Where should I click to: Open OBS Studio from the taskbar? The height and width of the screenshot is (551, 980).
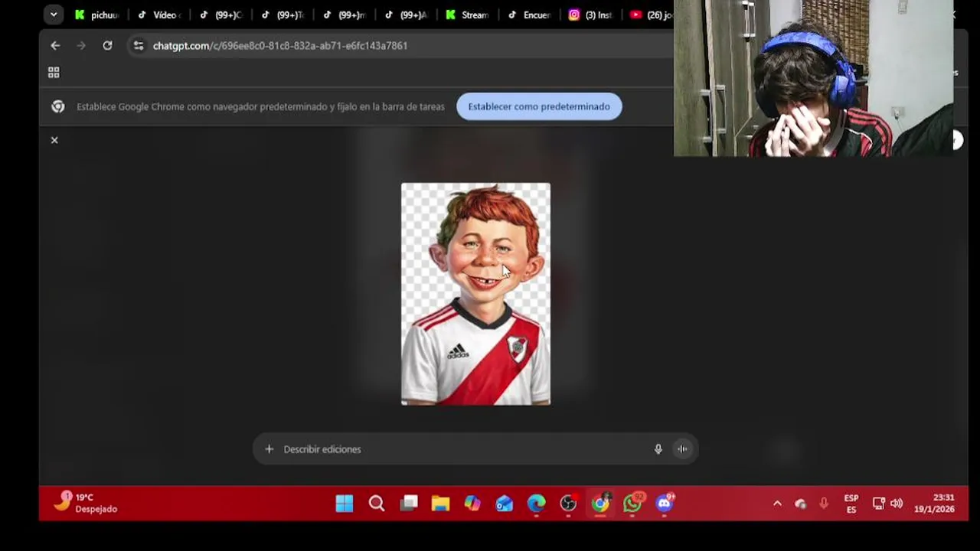[x=568, y=503]
